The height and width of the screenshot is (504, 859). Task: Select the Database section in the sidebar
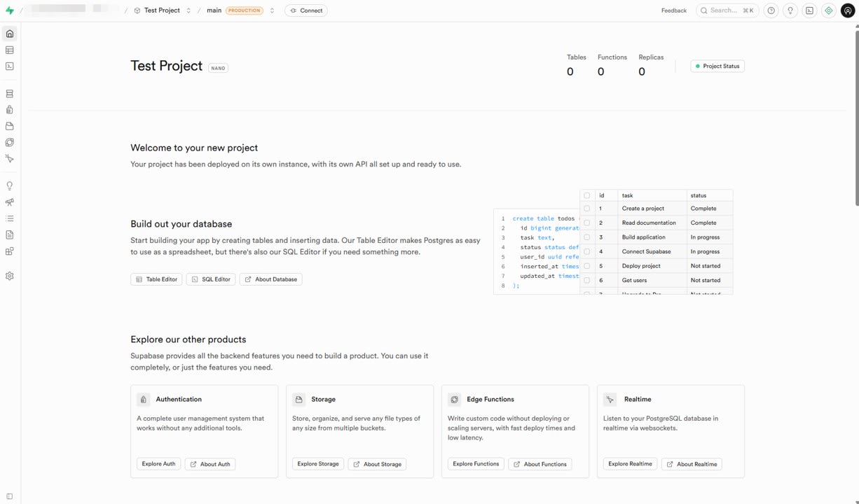tap(10, 93)
